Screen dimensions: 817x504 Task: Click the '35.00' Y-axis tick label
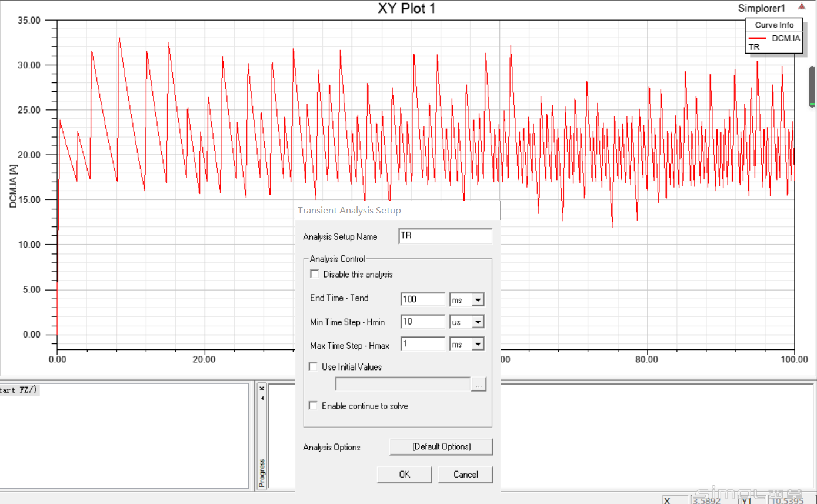click(29, 20)
